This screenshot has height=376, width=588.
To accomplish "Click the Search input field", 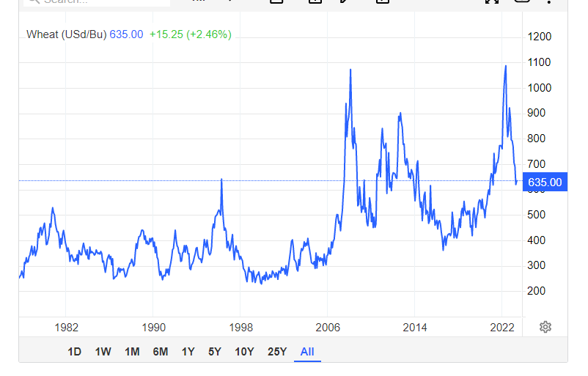I will (97, 2).
